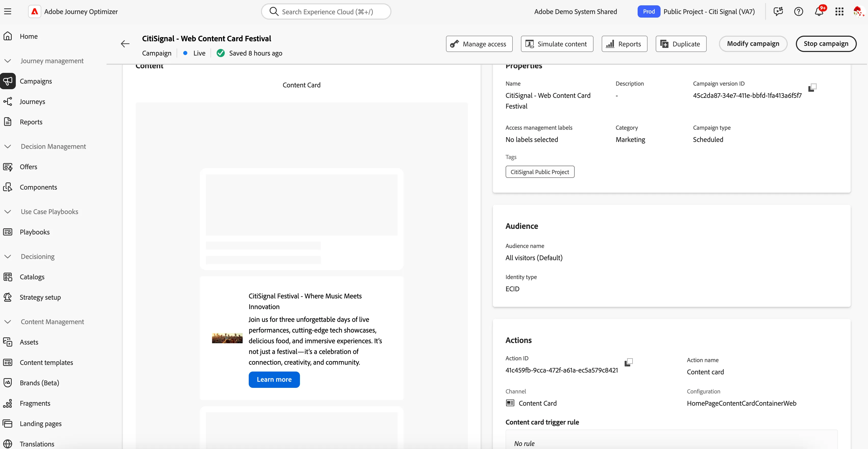Click the Simulate content button

pyautogui.click(x=557, y=44)
